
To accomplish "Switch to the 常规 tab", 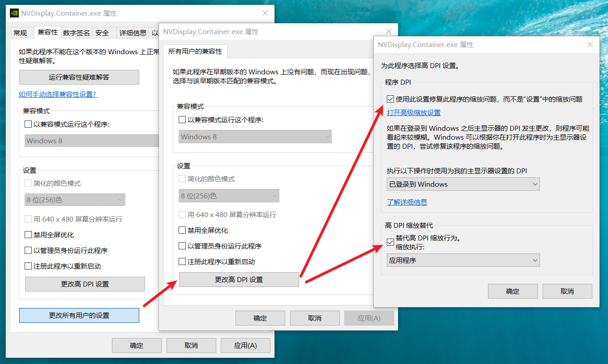I will coord(21,33).
